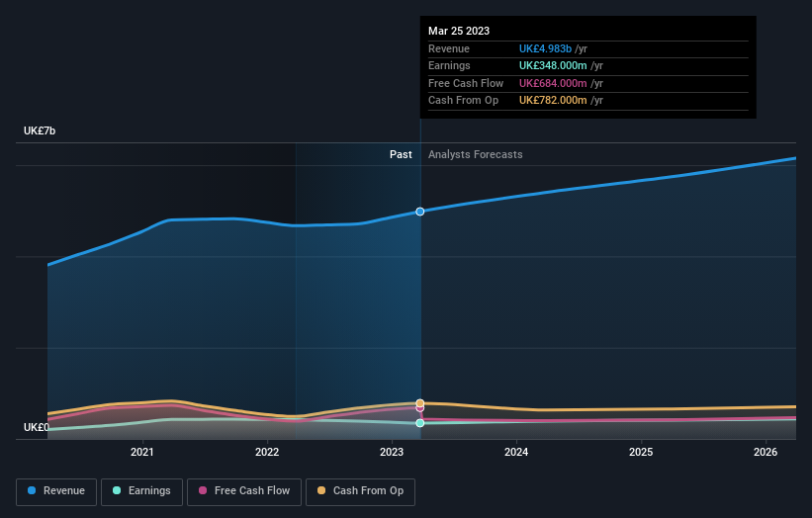Image resolution: width=812 pixels, height=518 pixels.
Task: Click the Free Cash Flow row label in tooltip
Action: pyautogui.click(x=466, y=83)
